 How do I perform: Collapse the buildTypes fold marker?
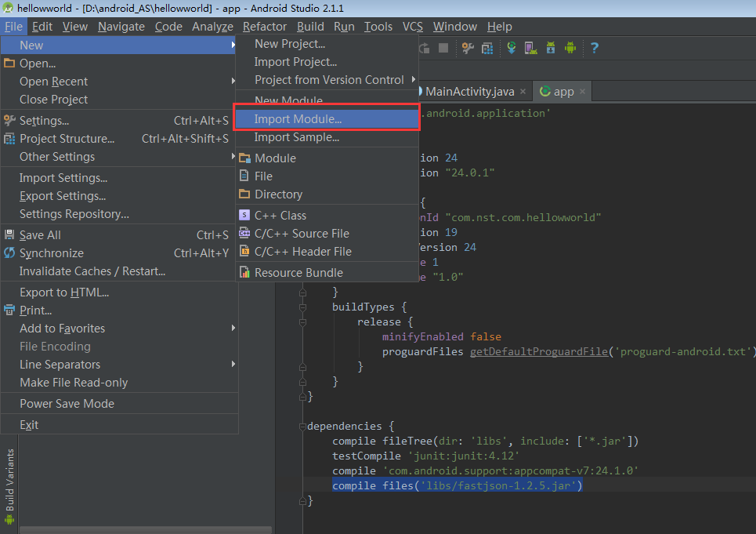point(302,307)
